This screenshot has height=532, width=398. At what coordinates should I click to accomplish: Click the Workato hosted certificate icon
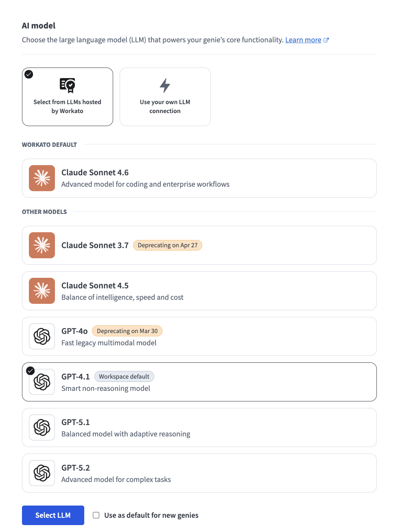tap(68, 85)
